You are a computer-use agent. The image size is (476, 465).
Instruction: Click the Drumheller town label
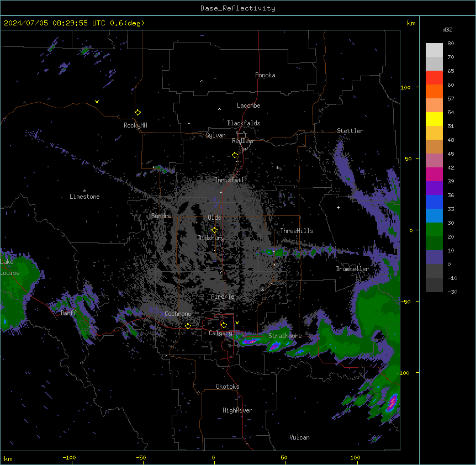352,269
